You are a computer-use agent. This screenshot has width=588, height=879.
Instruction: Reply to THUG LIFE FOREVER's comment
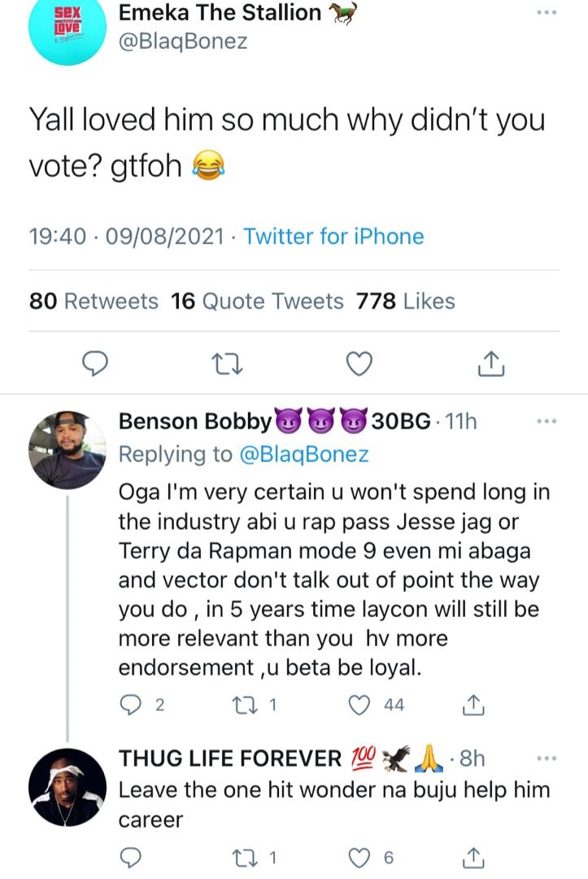click(x=131, y=856)
